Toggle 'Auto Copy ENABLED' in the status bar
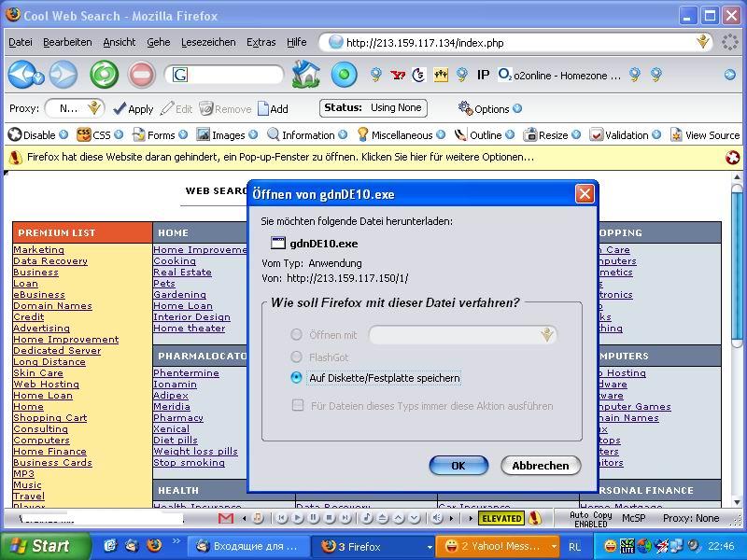 click(591, 519)
